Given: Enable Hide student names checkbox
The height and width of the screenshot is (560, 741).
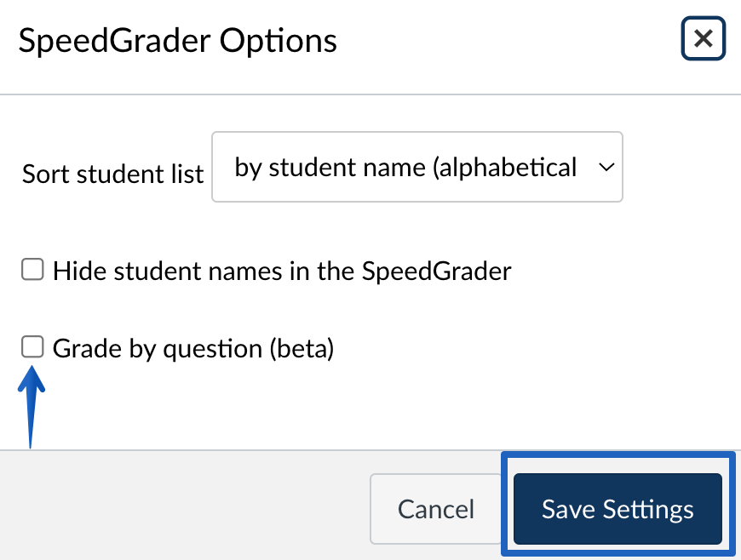Looking at the screenshot, I should pos(32,269).
